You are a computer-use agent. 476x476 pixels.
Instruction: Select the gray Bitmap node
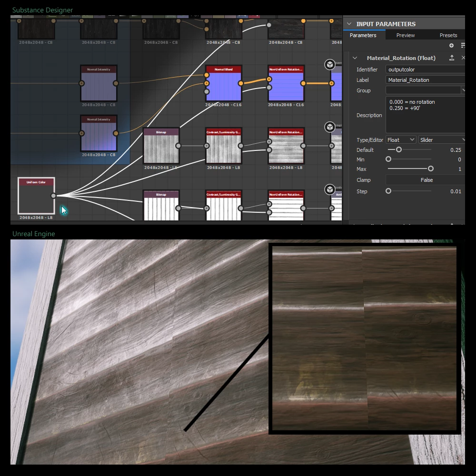tap(161, 146)
